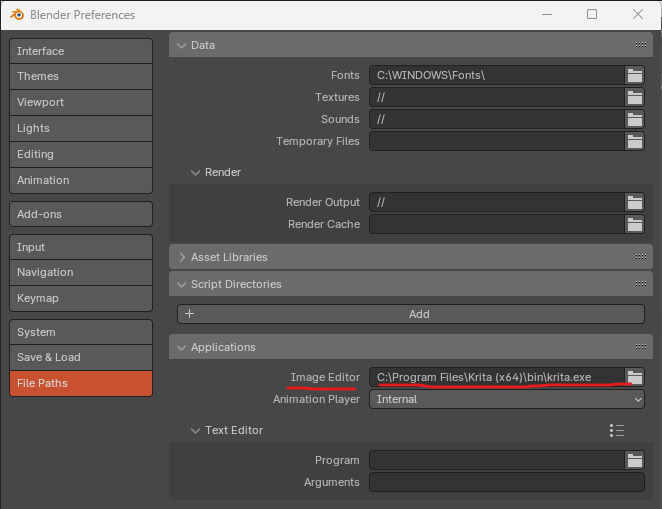Click folder icon for Text Editor Program
The height and width of the screenshot is (509, 662).
634,460
